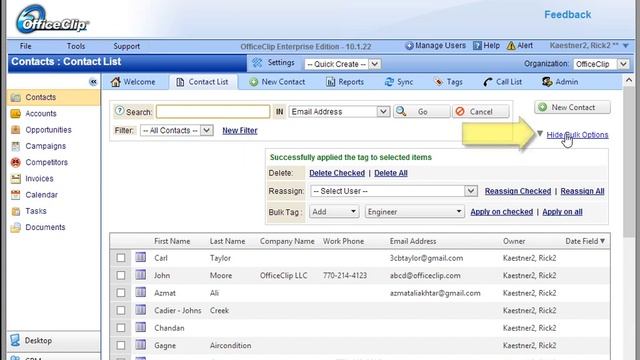Click the New Filter link
This screenshot has height=360, width=640.
click(240, 131)
